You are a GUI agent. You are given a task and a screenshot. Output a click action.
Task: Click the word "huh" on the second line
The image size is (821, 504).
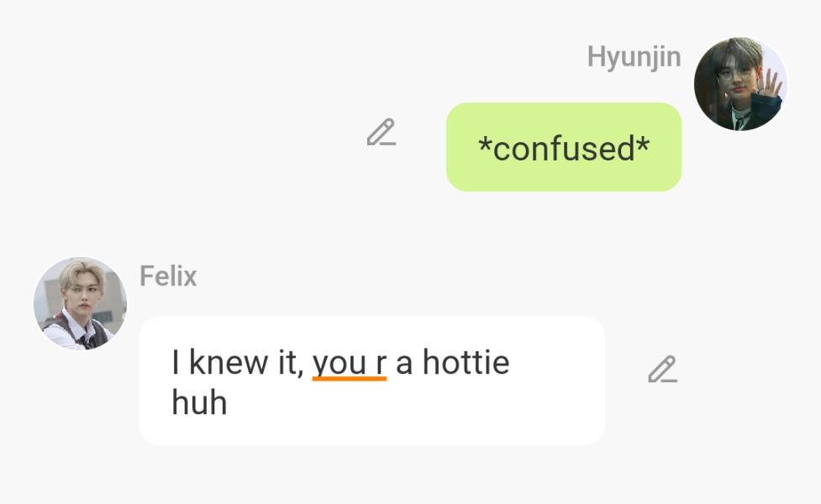pyautogui.click(x=199, y=403)
